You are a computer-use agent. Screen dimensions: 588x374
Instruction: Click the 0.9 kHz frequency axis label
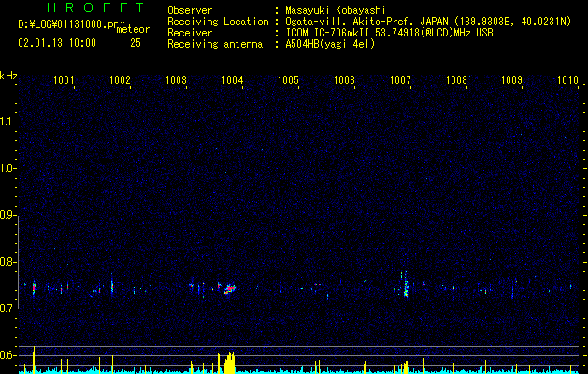click(8, 215)
